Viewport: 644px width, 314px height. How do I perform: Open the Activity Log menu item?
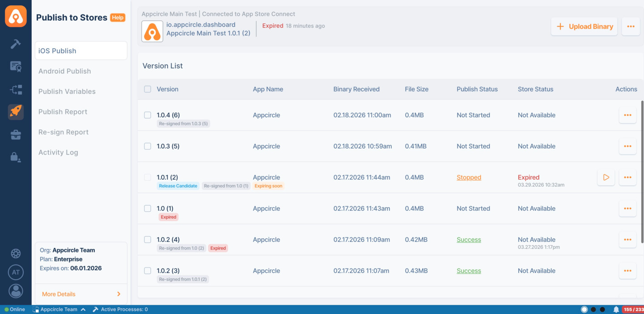58,152
